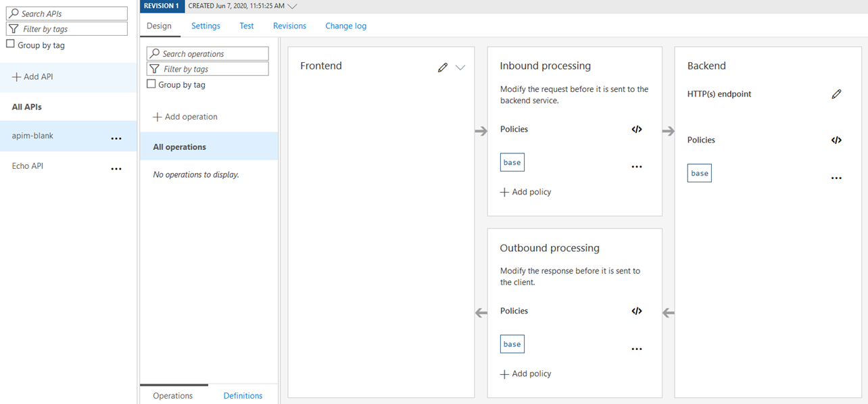Open the ellipsis menu for backend base policy
The image size is (868, 404).
pos(836,178)
